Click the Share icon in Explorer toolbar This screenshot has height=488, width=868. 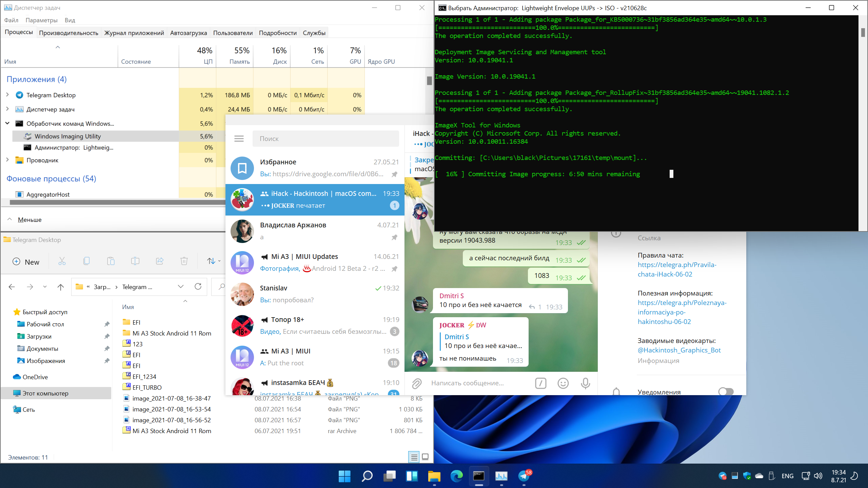(160, 261)
